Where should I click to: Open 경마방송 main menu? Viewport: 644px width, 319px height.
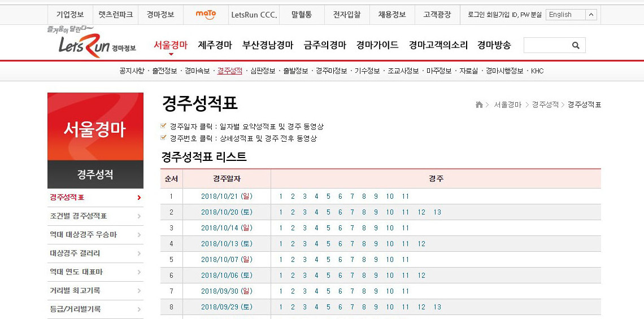[494, 45]
